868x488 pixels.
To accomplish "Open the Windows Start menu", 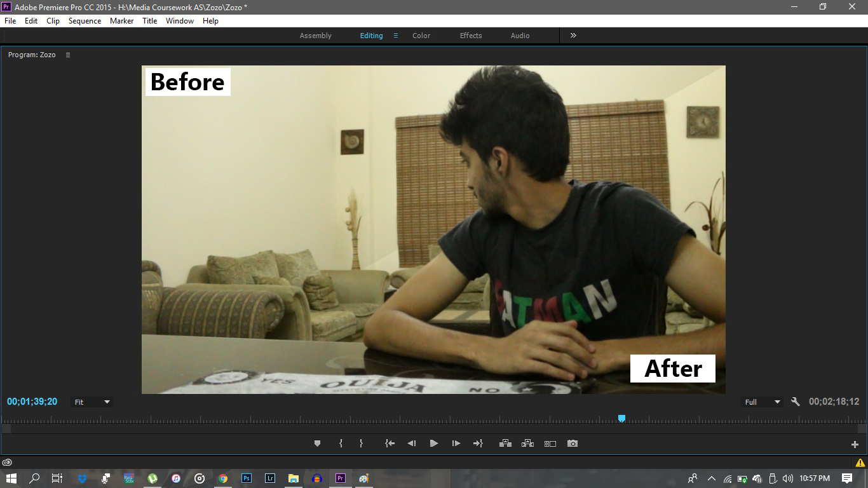I will [11, 478].
